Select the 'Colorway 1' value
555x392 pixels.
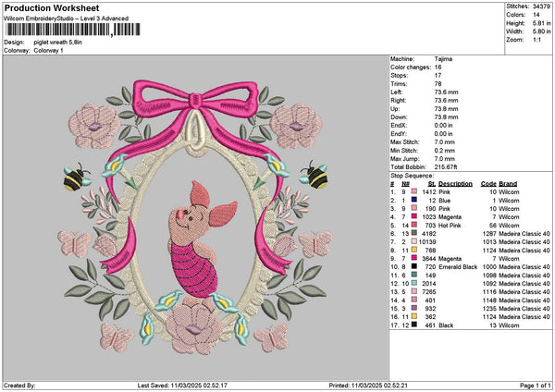point(48,51)
